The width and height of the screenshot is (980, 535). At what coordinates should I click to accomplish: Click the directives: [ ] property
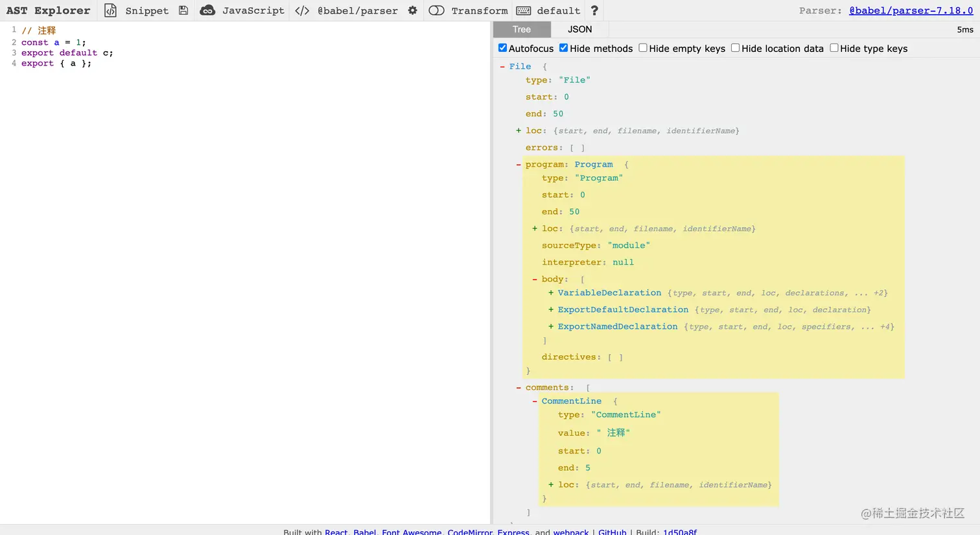pos(583,357)
